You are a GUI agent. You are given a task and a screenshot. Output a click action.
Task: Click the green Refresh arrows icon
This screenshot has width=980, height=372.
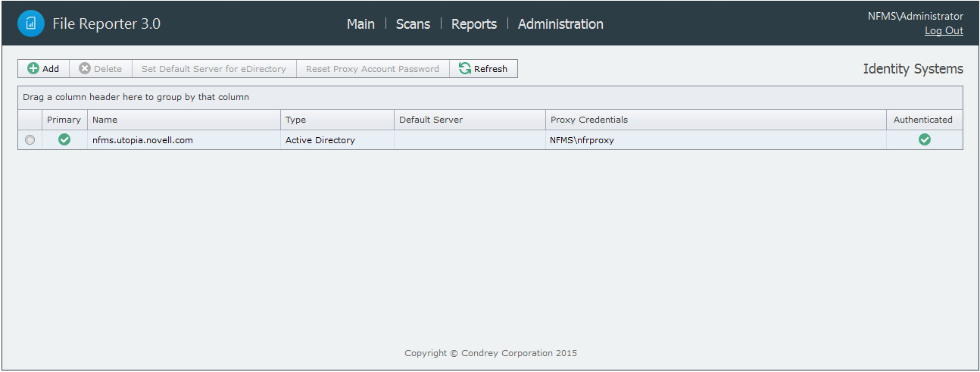pyautogui.click(x=465, y=69)
